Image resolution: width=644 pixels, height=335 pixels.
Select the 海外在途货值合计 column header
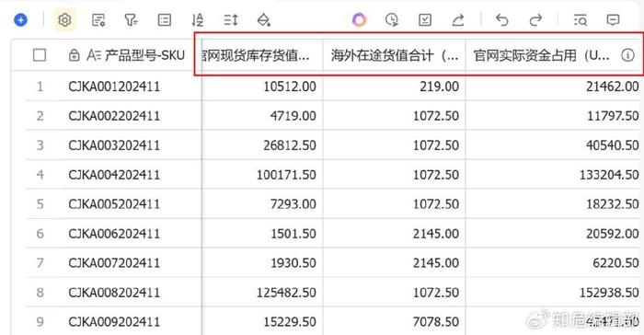point(395,55)
